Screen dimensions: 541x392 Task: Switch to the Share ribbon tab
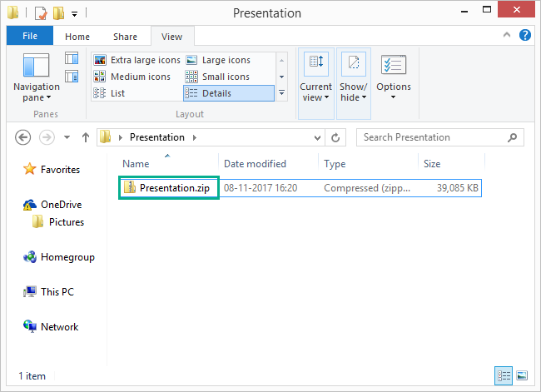pos(126,37)
